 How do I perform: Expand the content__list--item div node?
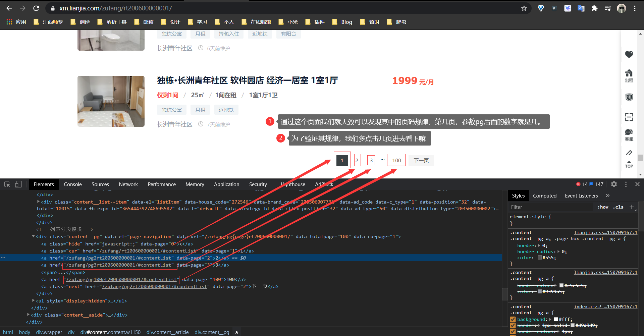[x=38, y=202]
